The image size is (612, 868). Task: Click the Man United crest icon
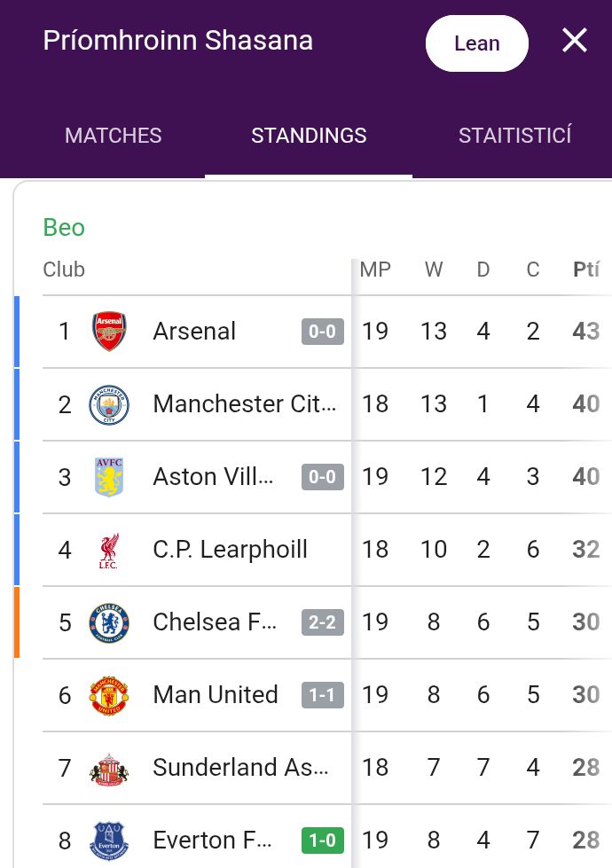pos(109,695)
